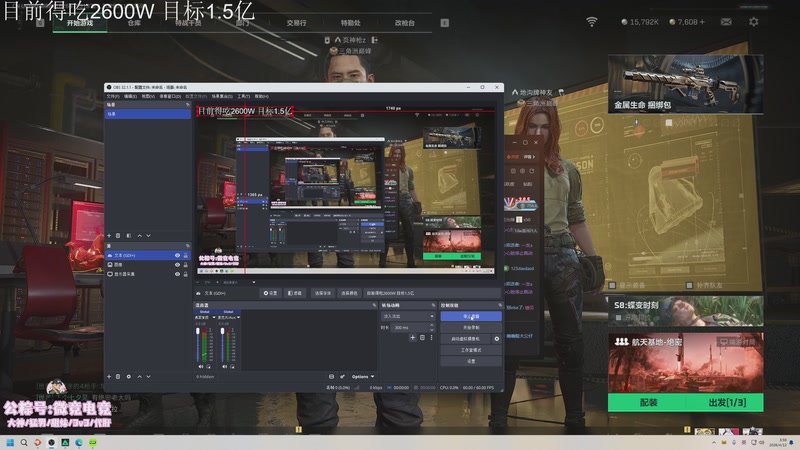
Task: Open source properties gear in Sources panel
Action: click(129, 377)
